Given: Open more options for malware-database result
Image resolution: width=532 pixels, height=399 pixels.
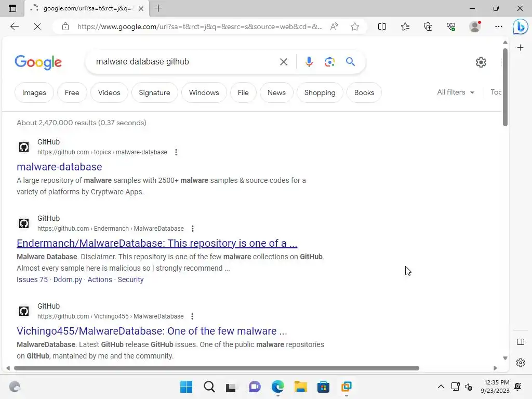Looking at the screenshot, I should [x=176, y=152].
